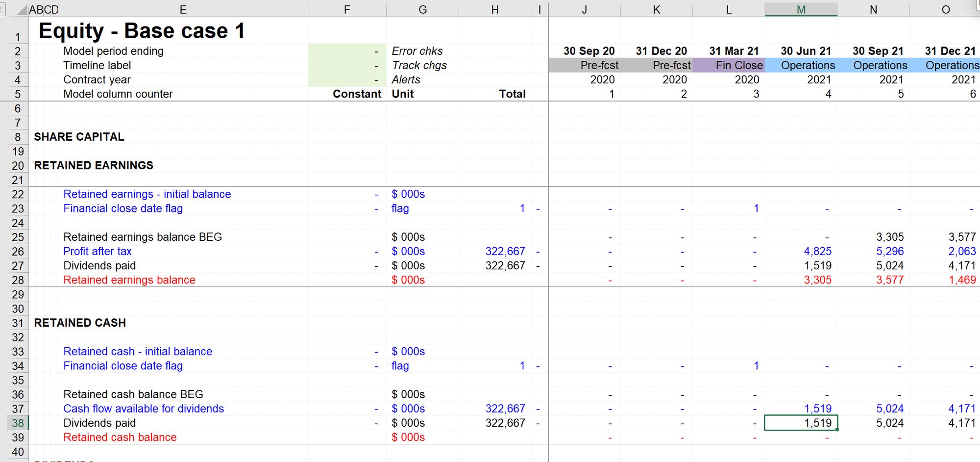Image resolution: width=980 pixels, height=462 pixels.
Task: Select row 8 header number
Action: 18,137
